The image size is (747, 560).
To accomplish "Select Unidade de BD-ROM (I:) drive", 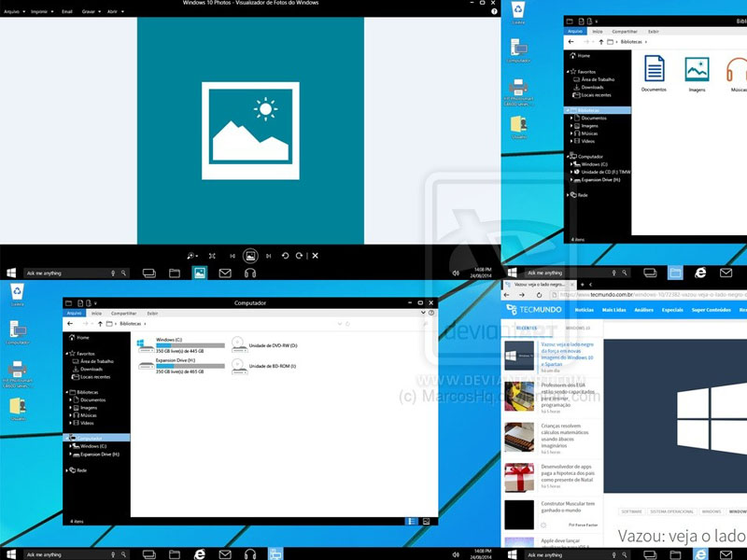I will [x=263, y=366].
